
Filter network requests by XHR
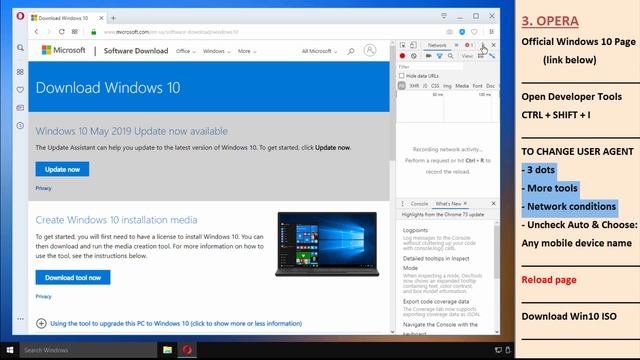[414, 86]
